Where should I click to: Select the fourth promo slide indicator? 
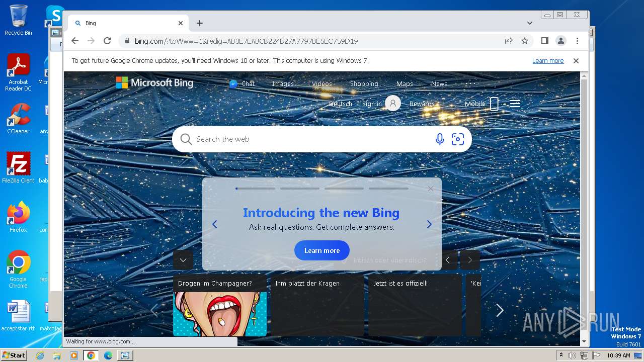(388, 189)
